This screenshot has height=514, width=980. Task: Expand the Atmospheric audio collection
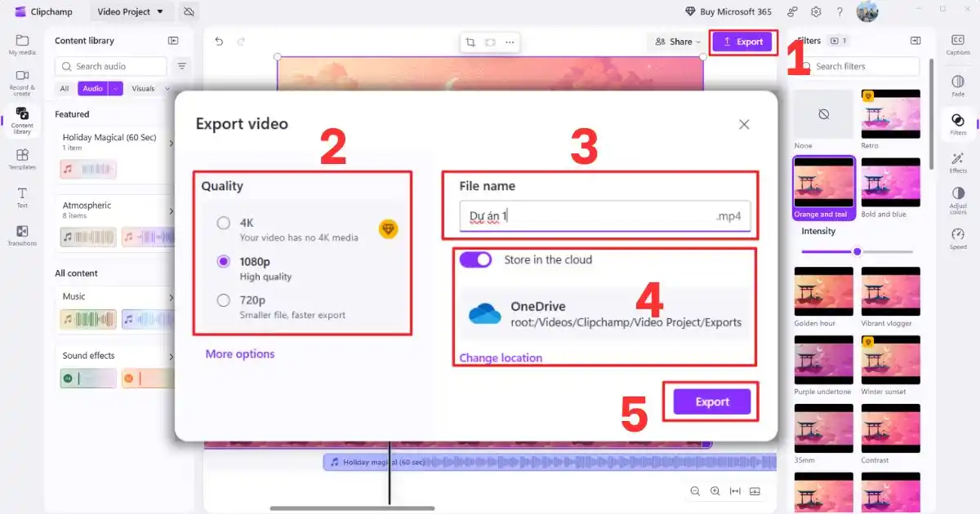tap(171, 210)
